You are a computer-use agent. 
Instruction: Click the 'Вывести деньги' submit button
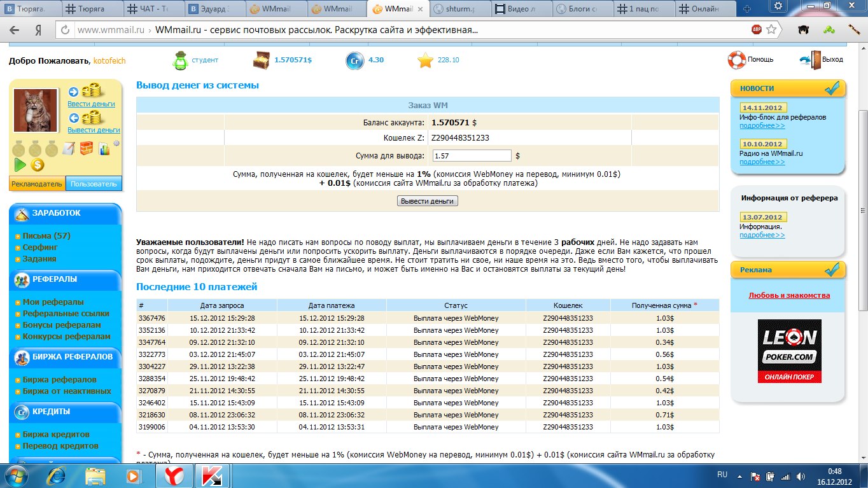click(428, 200)
